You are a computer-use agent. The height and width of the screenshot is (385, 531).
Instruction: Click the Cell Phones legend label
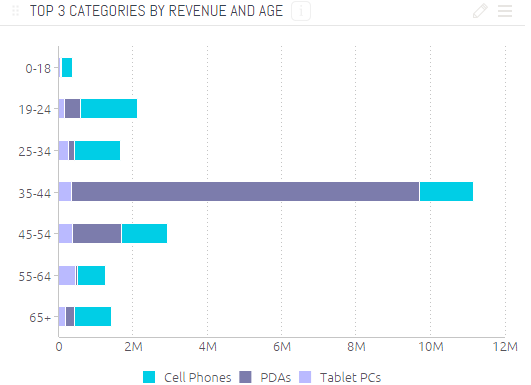pyautogui.click(x=197, y=377)
